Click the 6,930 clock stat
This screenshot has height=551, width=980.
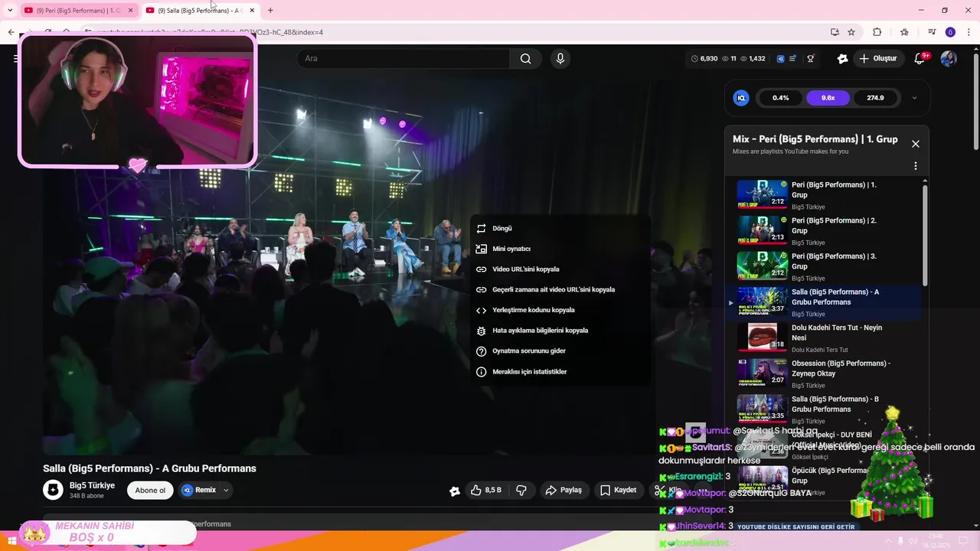[704, 59]
